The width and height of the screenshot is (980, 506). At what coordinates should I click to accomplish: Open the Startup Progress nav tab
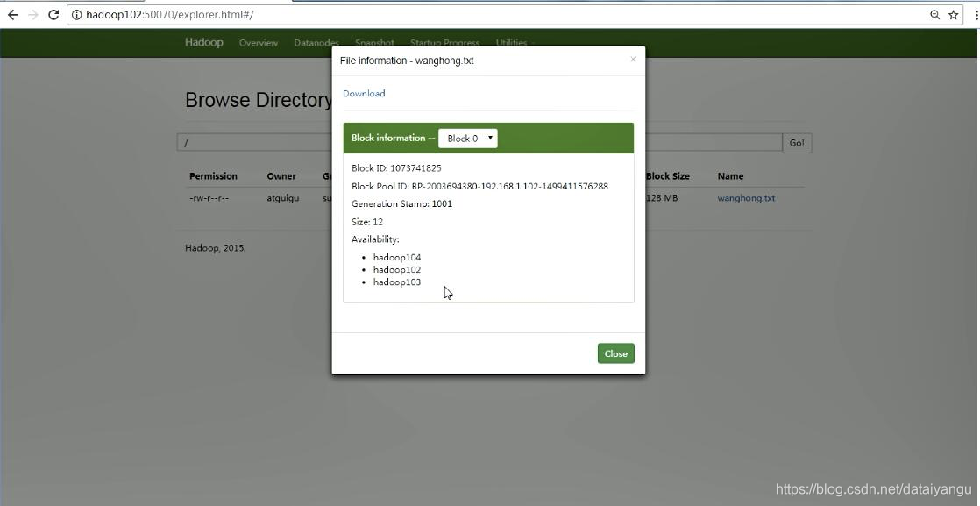pos(444,43)
